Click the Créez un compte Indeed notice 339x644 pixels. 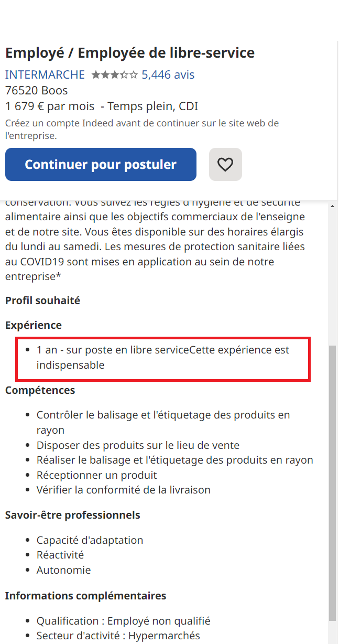point(142,130)
